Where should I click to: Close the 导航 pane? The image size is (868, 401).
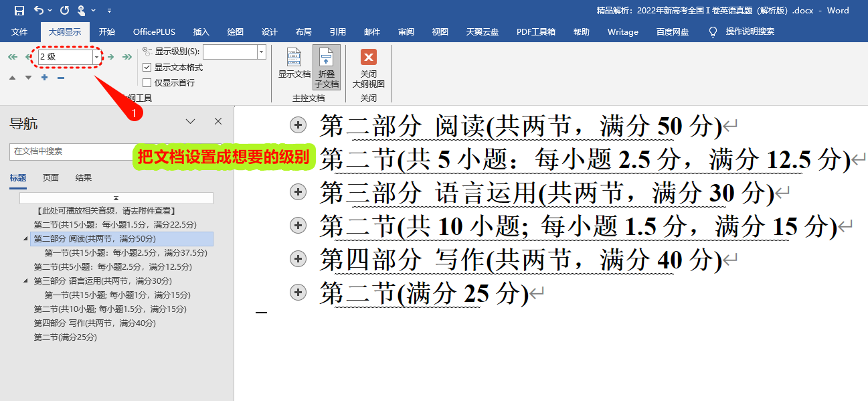coord(218,121)
